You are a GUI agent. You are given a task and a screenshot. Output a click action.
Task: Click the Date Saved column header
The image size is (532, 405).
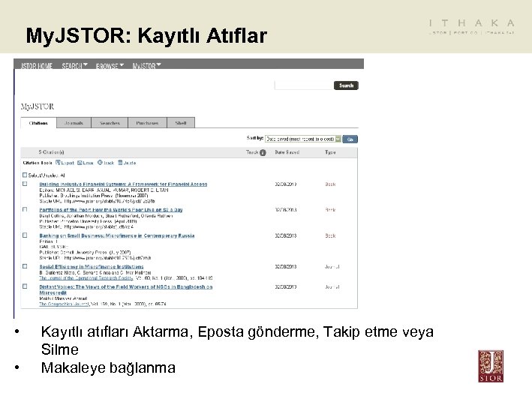point(287,152)
